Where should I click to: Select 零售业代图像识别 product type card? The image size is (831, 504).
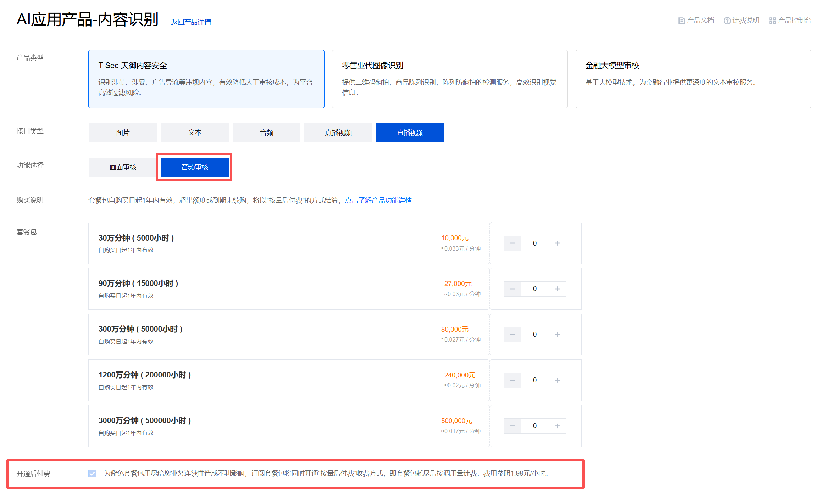tap(449, 79)
